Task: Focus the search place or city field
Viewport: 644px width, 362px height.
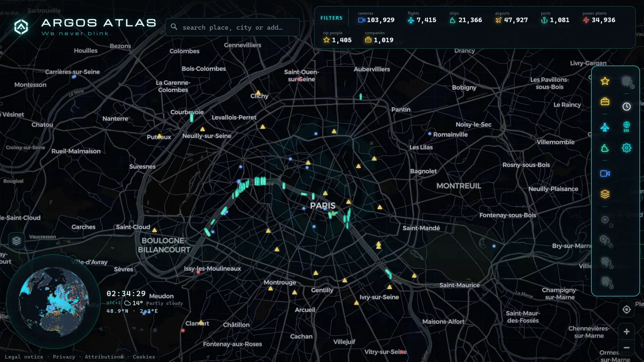Action: 232,27
